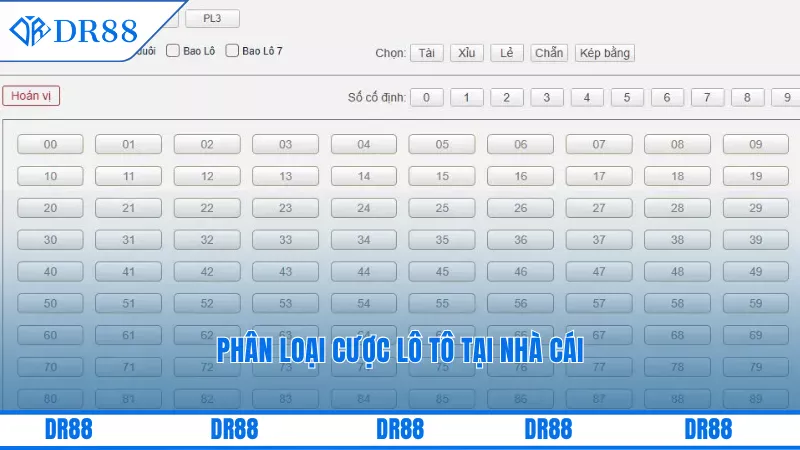Set fixed digit 8
The image size is (800, 450).
(x=747, y=97)
